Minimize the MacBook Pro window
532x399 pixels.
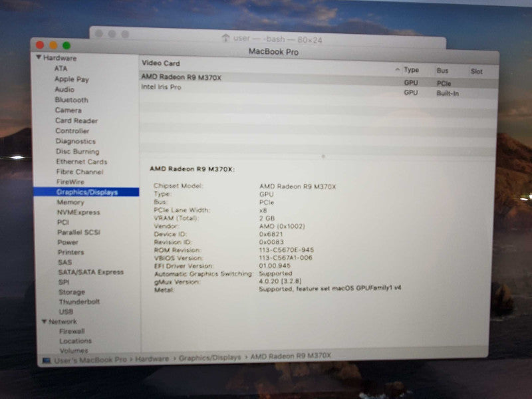pyautogui.click(x=53, y=45)
